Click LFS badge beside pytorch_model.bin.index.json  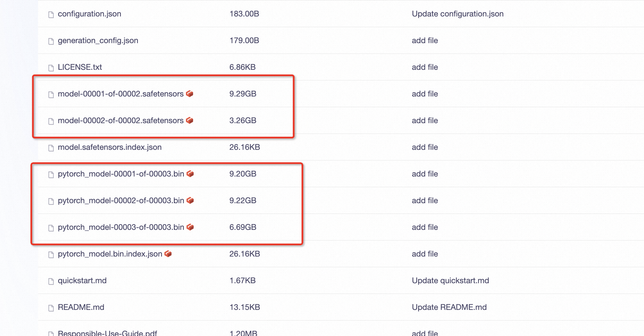click(x=168, y=254)
